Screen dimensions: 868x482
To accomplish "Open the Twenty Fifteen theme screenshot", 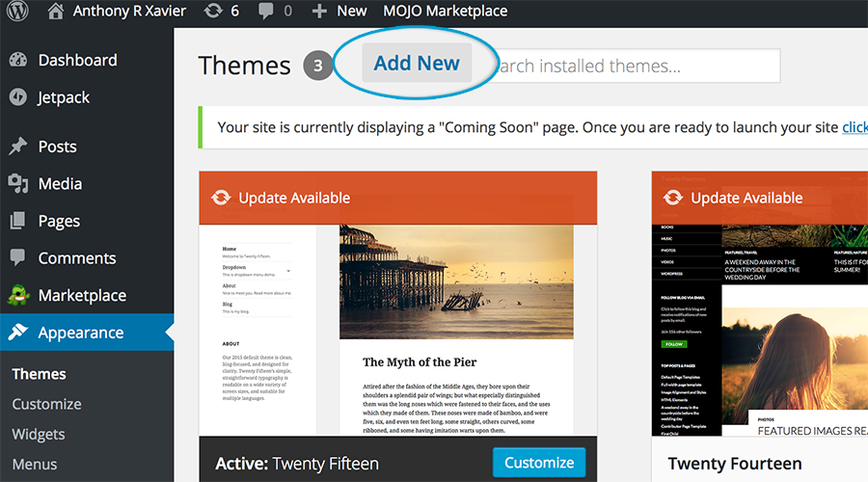I will click(398, 330).
